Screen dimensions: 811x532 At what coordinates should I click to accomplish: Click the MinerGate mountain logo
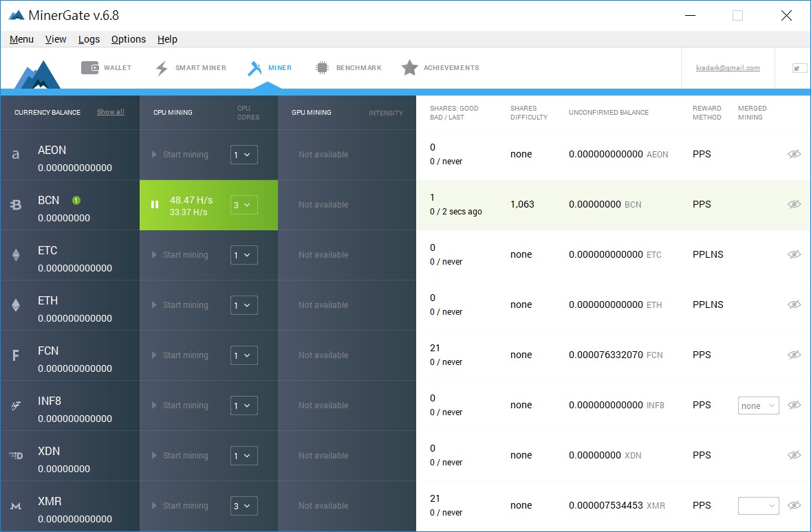38,74
